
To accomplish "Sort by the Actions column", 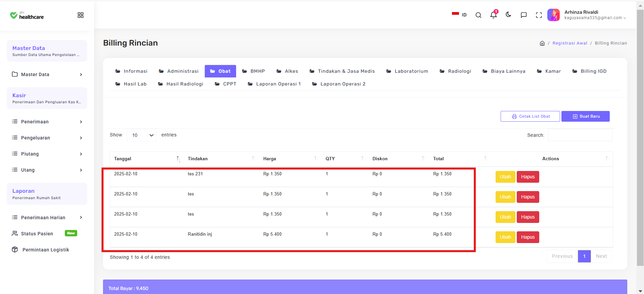I will (x=552, y=159).
